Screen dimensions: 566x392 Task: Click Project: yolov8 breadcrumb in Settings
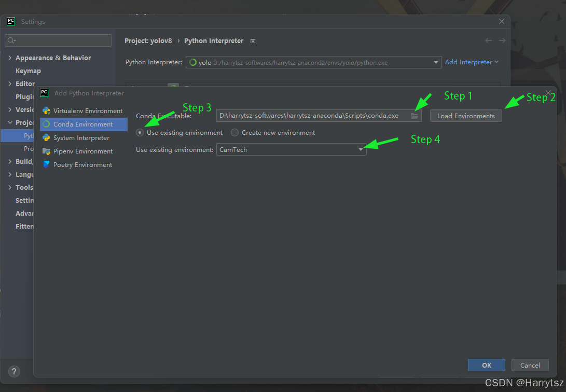pyautogui.click(x=148, y=41)
